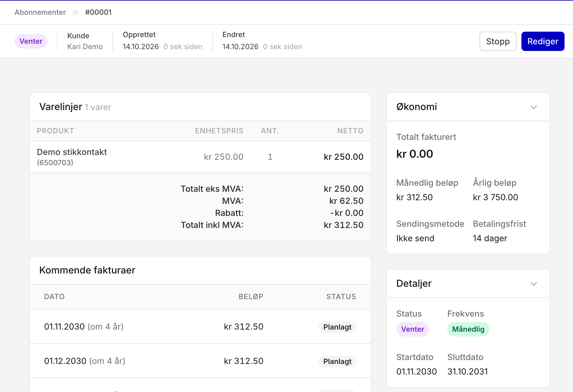Click the Kommende fakturaer heading
This screenshot has height=392, width=573.
[87, 270]
